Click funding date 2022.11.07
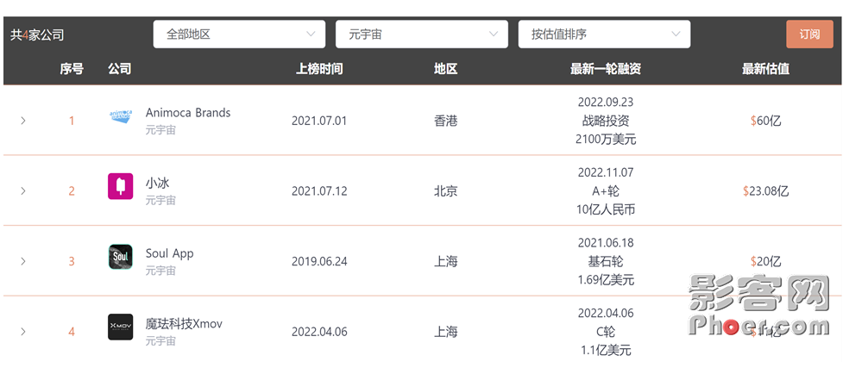 pyautogui.click(x=606, y=172)
